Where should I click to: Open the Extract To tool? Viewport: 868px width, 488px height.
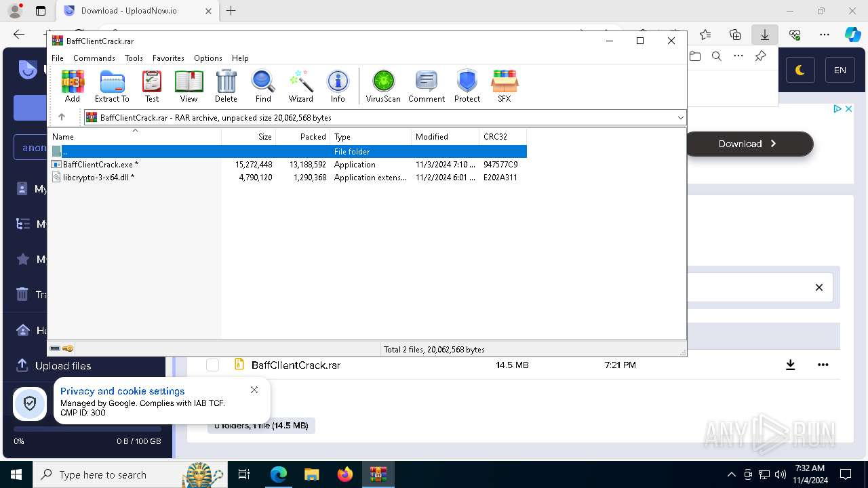pos(112,86)
